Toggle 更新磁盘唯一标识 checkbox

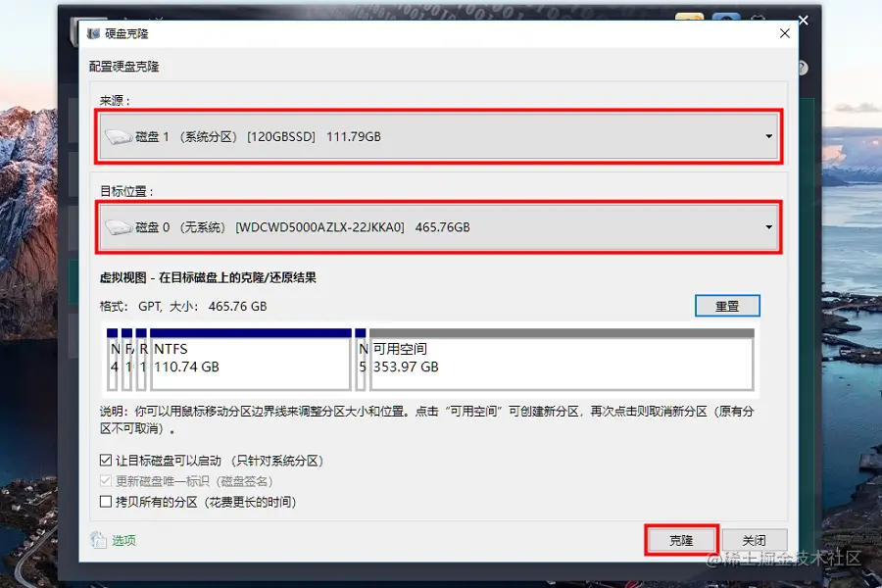tap(106, 481)
